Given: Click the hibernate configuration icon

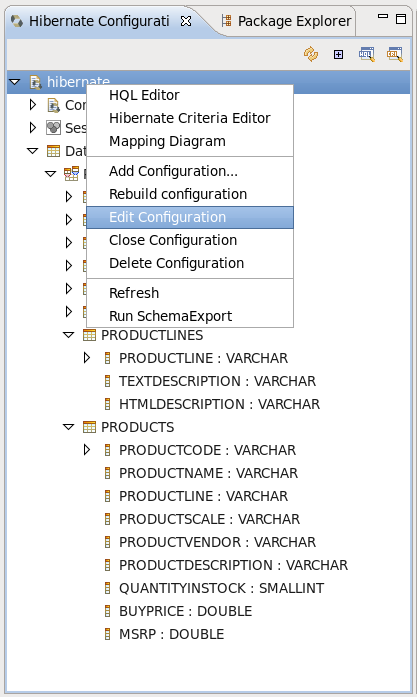Looking at the screenshot, I should 36,82.
